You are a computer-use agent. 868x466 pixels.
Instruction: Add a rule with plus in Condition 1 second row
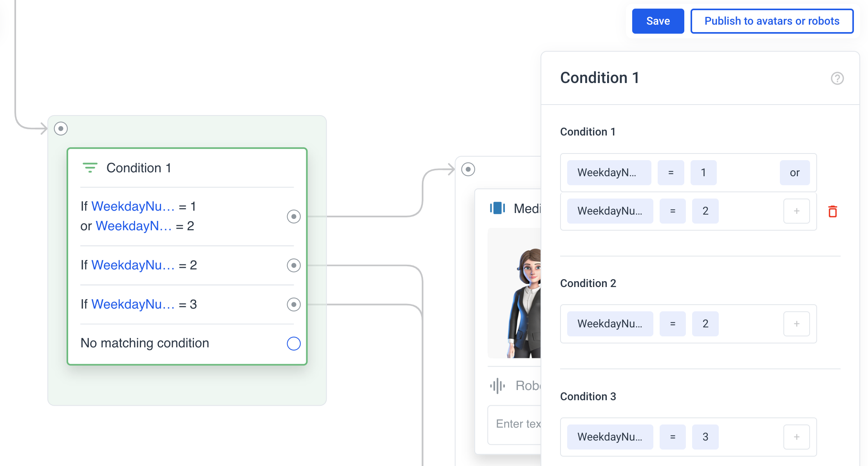797,211
